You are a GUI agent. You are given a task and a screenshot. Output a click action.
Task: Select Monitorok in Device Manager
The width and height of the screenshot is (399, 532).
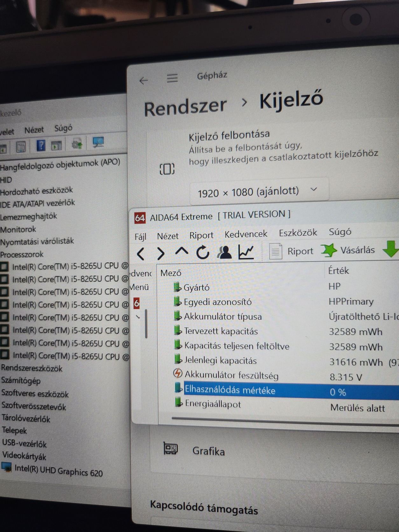point(18,229)
